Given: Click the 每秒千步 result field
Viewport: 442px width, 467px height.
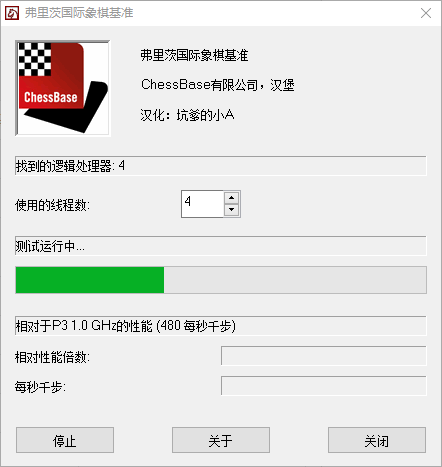Looking at the screenshot, I should point(324,386).
